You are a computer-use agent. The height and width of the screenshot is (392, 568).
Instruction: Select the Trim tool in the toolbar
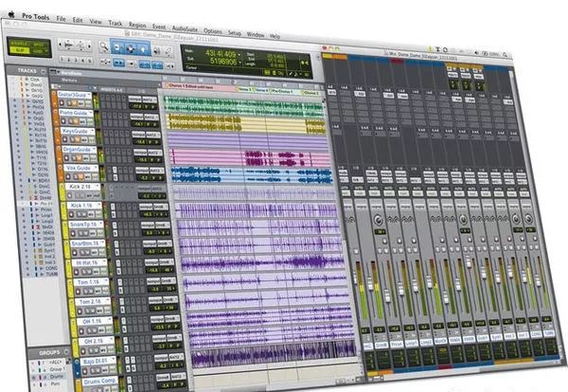[117, 47]
